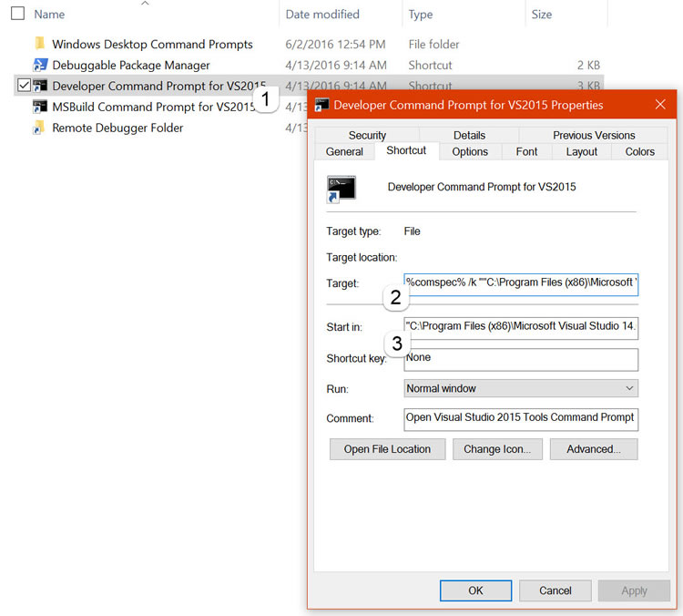Image resolution: width=683 pixels, height=616 pixels.
Task: Open the Layout tab
Action: 582,151
